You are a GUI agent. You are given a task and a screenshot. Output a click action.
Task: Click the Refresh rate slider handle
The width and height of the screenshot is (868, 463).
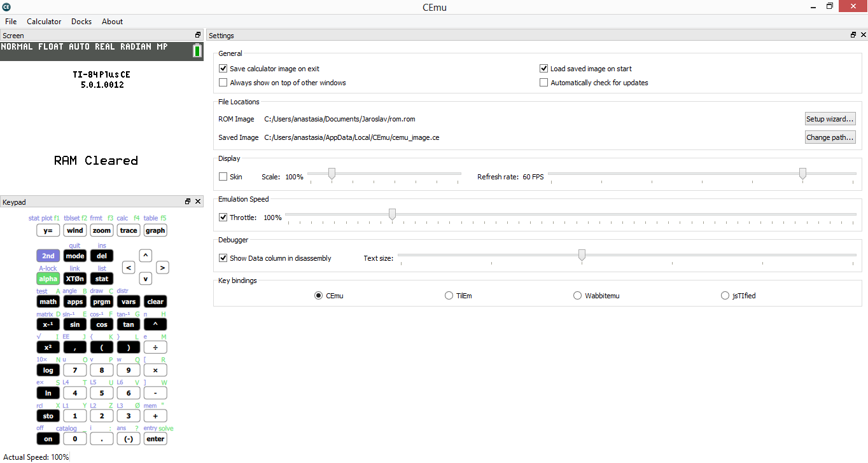tap(802, 174)
